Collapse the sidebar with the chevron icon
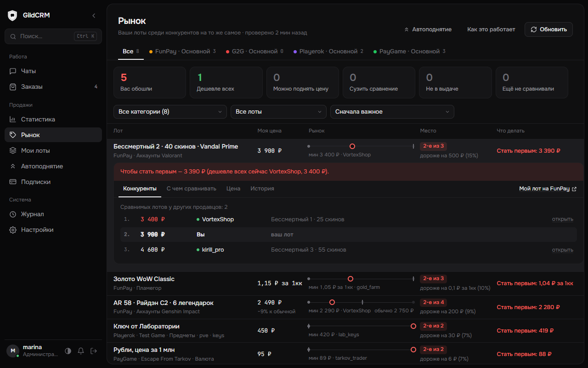The height and width of the screenshot is (368, 588). click(94, 16)
